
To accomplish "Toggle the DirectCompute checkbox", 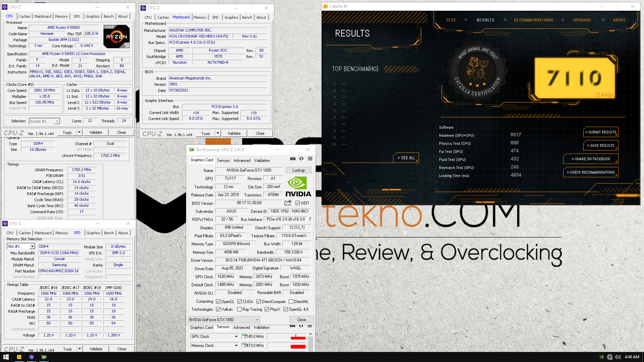I will click(259, 302).
